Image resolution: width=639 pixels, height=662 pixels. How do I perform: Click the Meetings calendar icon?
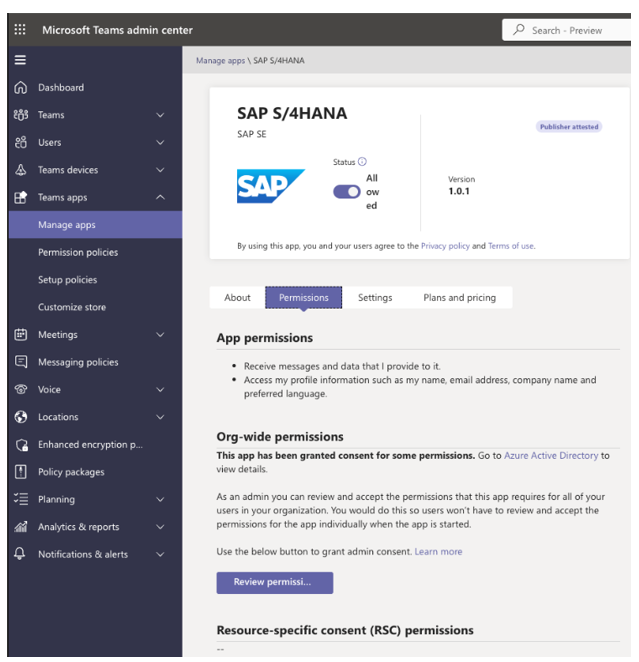coord(21,335)
